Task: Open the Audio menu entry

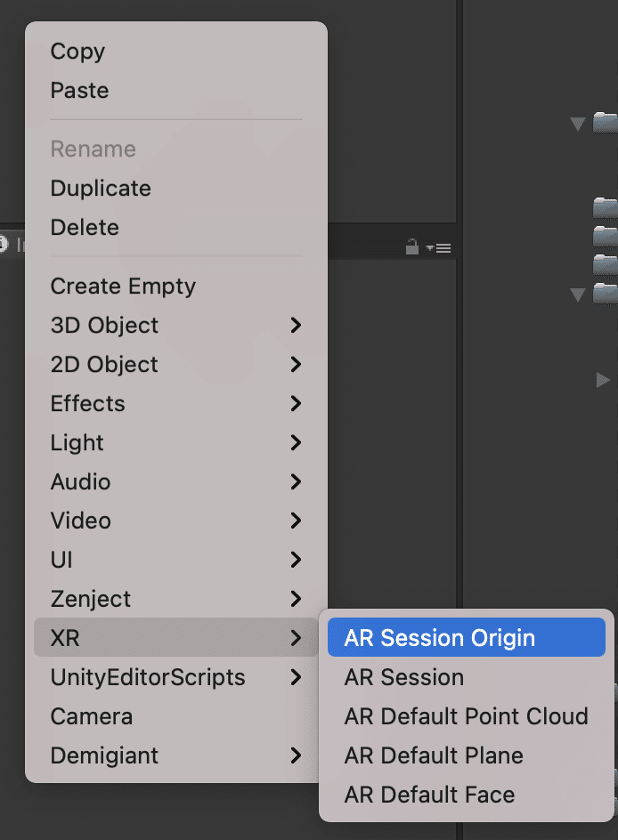Action: pos(80,482)
